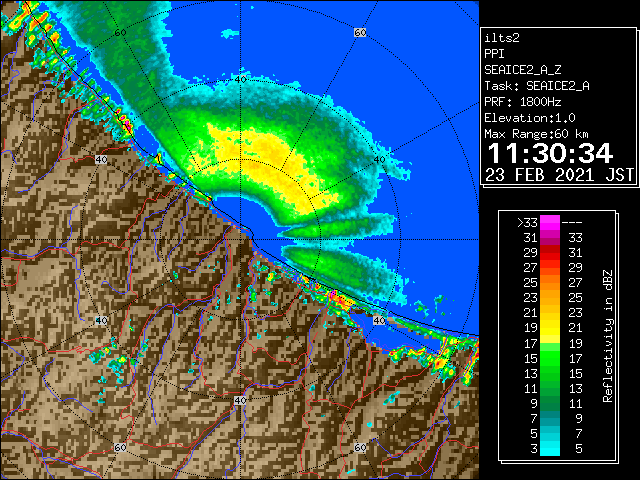Viewport: 640px width, 480px height.
Task: Click the "---" legend upper-bound label
Action: (572, 223)
